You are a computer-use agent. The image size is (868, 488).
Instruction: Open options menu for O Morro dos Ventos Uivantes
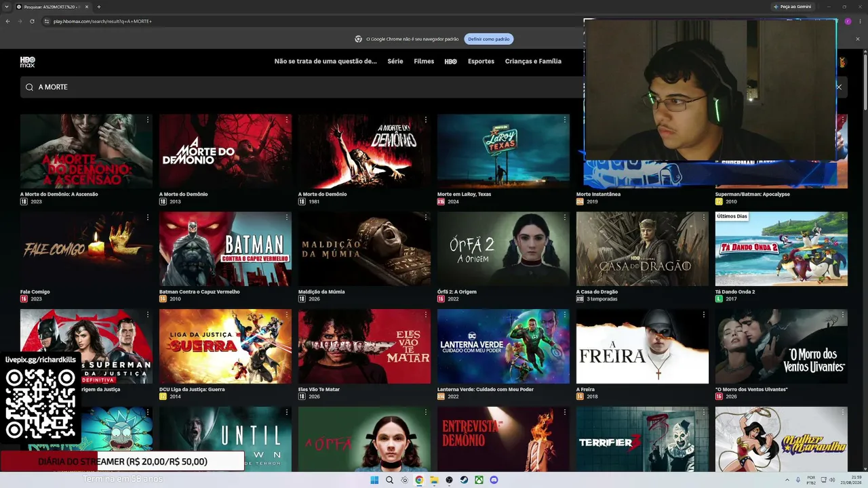tap(843, 314)
